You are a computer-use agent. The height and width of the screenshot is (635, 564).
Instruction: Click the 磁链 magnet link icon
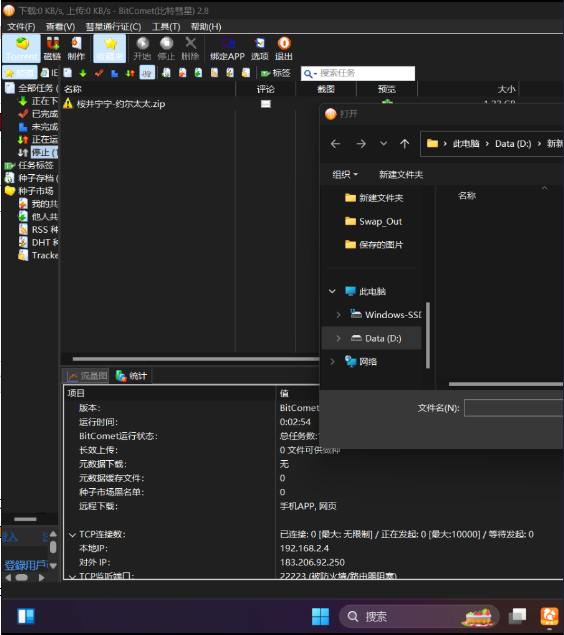click(x=52, y=49)
